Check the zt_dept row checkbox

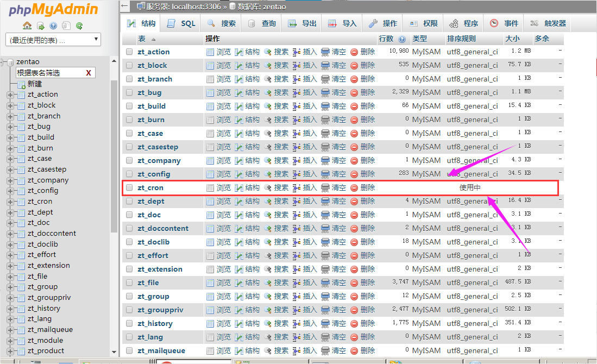point(129,201)
